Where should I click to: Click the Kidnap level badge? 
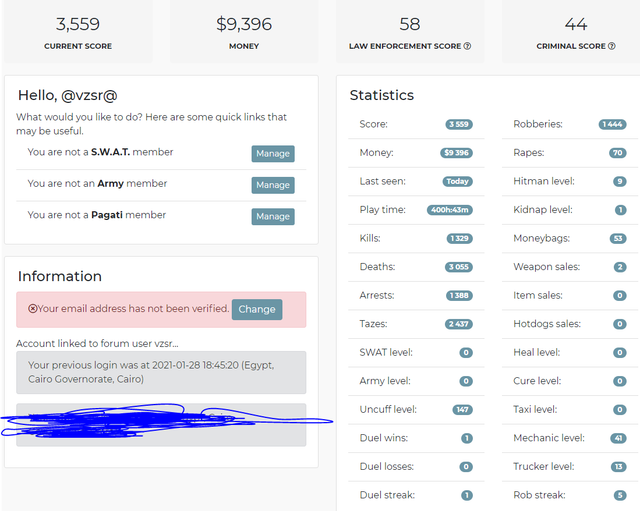(x=620, y=210)
